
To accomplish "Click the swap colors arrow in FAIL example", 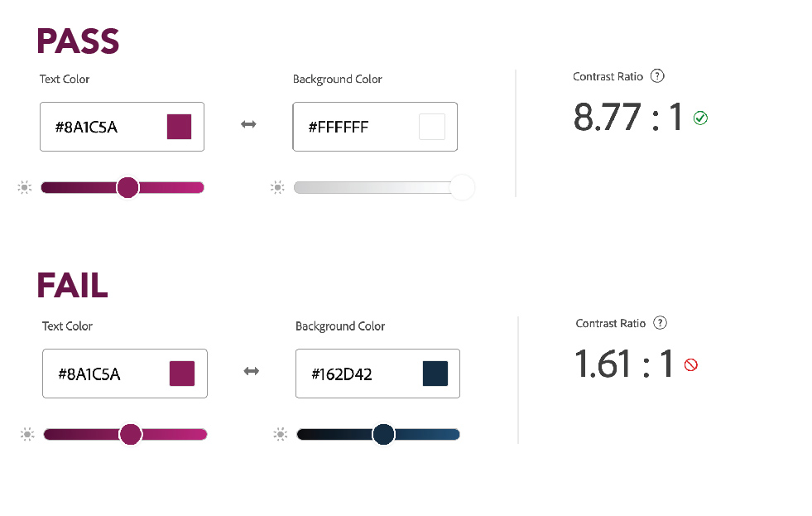I will coord(252,371).
